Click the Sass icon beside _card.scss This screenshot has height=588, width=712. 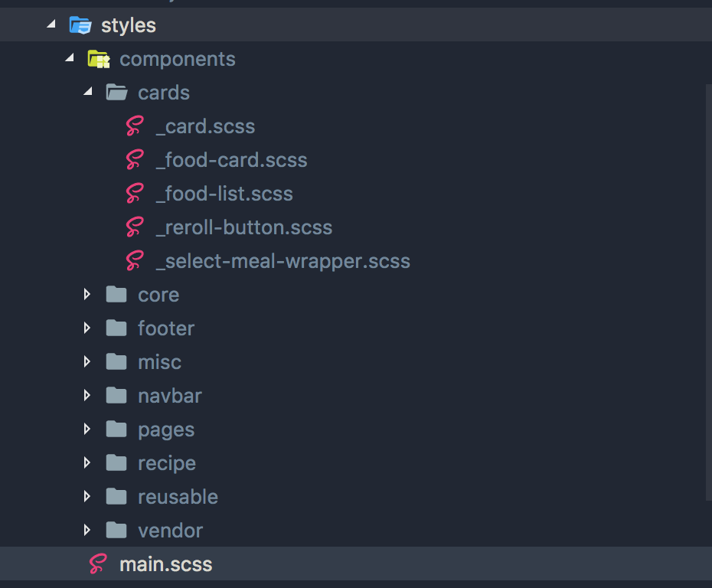click(x=135, y=126)
